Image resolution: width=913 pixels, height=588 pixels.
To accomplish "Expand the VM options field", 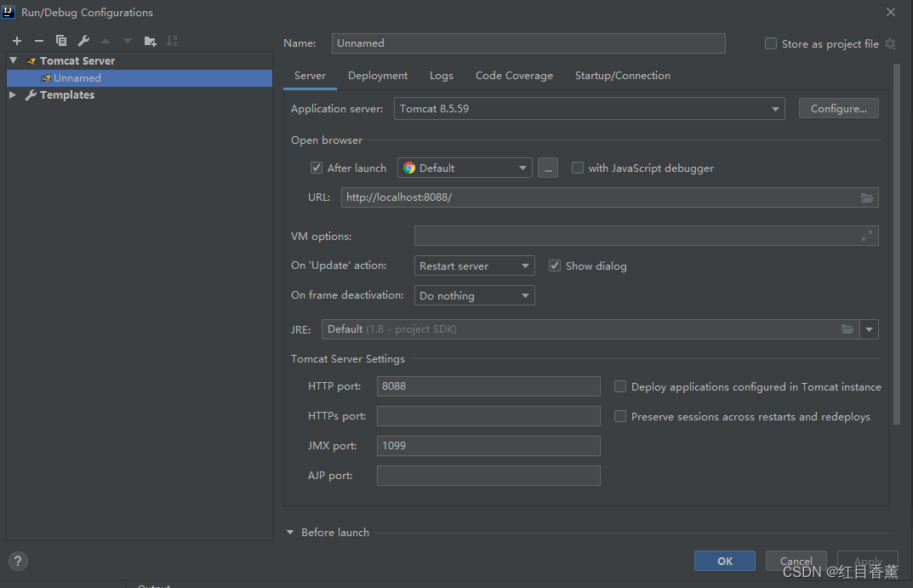I will click(x=867, y=236).
